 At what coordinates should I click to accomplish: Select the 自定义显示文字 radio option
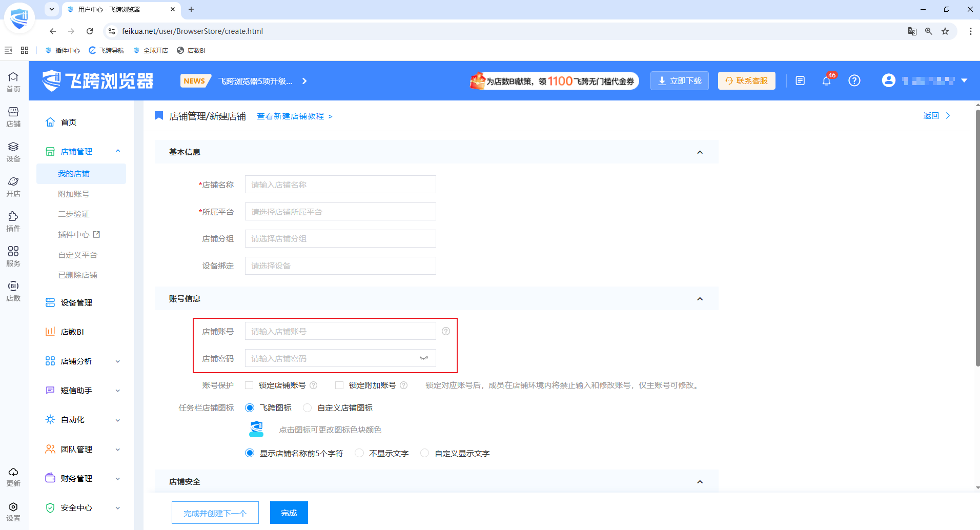click(x=425, y=453)
